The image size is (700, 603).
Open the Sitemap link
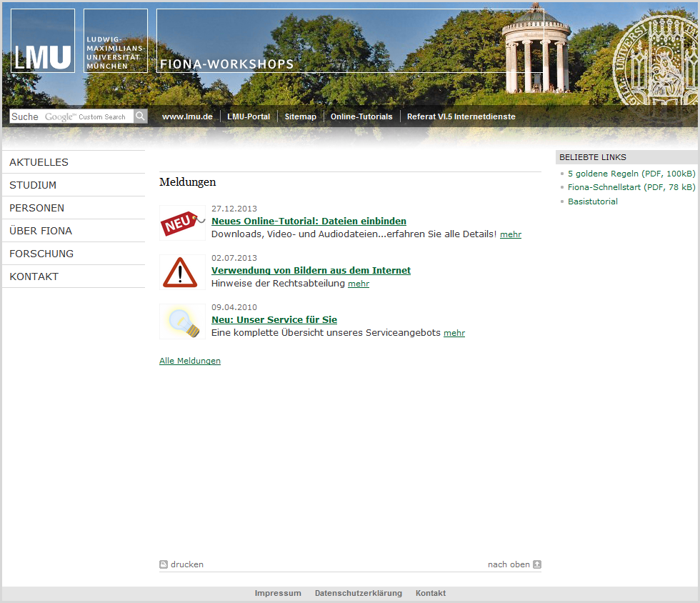click(x=300, y=116)
